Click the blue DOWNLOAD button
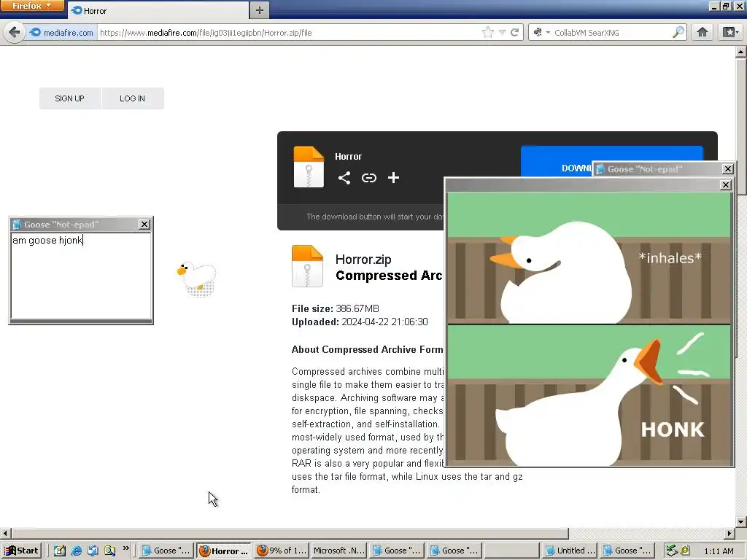Viewport: 747px width, 560px height. pyautogui.click(x=555, y=161)
